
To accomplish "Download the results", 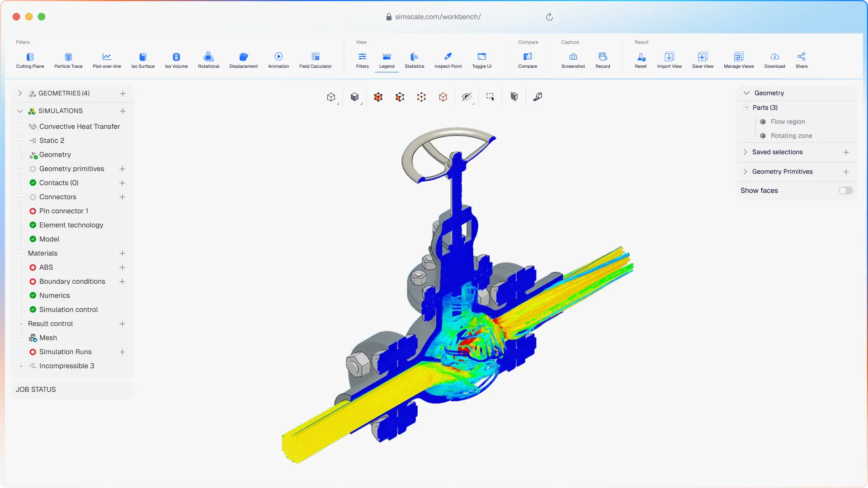I will click(775, 61).
